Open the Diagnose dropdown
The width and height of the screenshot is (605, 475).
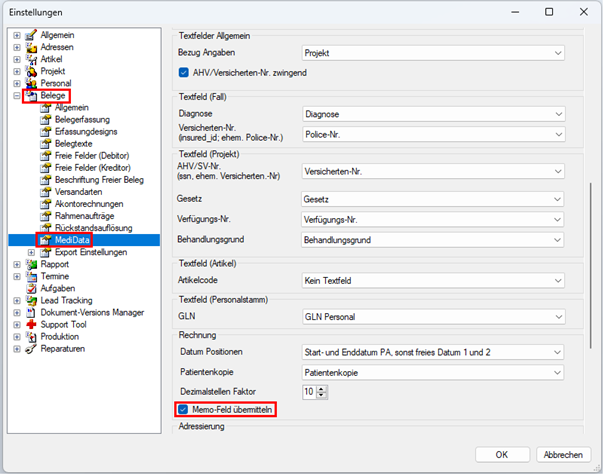[x=433, y=114]
